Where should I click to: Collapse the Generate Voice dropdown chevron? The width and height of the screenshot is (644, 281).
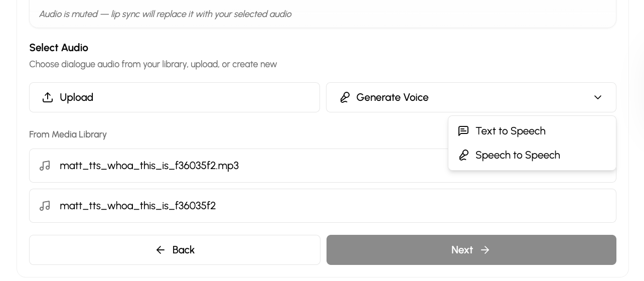597,97
